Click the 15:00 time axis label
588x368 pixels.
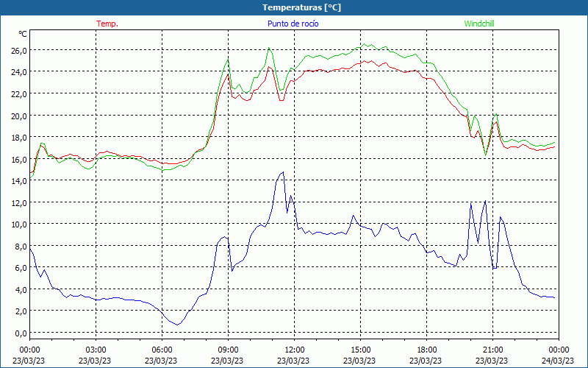(x=361, y=350)
